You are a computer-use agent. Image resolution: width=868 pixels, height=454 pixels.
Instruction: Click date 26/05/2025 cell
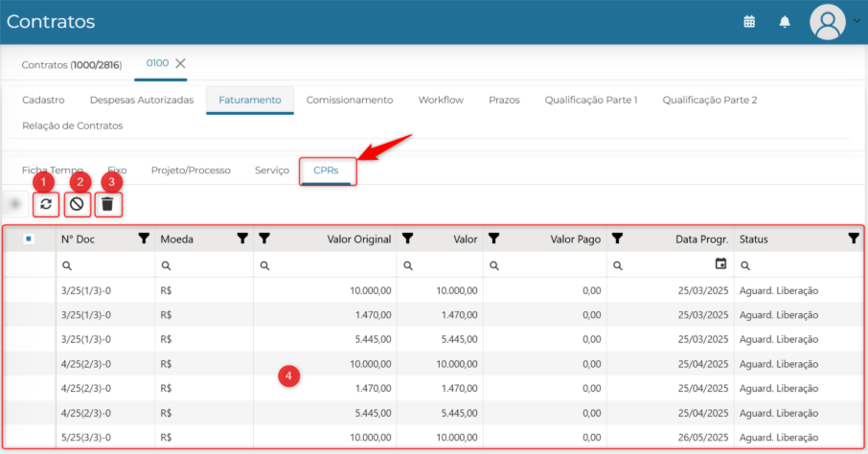click(703, 438)
